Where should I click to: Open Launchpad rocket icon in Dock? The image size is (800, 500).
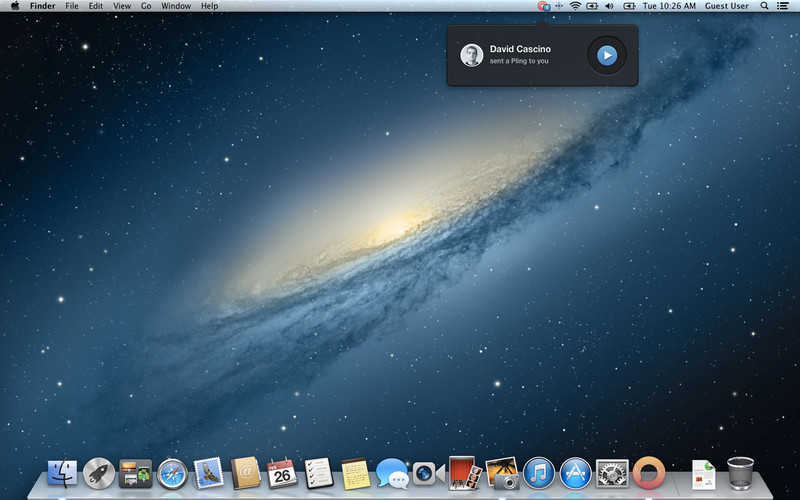(99, 473)
